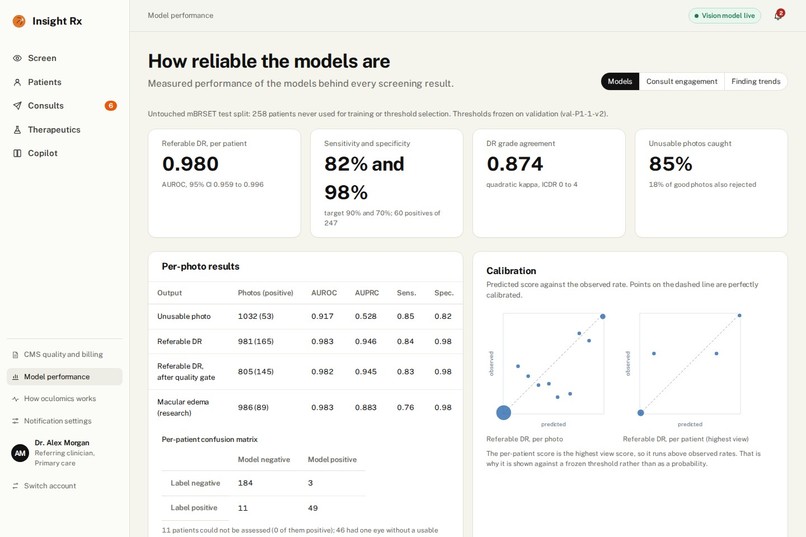Click the Sens. column header
The image size is (806, 537).
pos(406,293)
